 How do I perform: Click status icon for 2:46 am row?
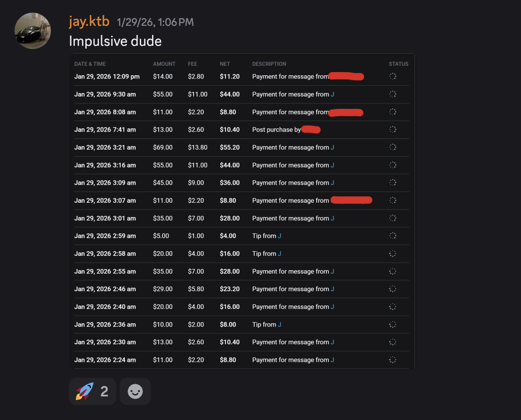point(393,289)
